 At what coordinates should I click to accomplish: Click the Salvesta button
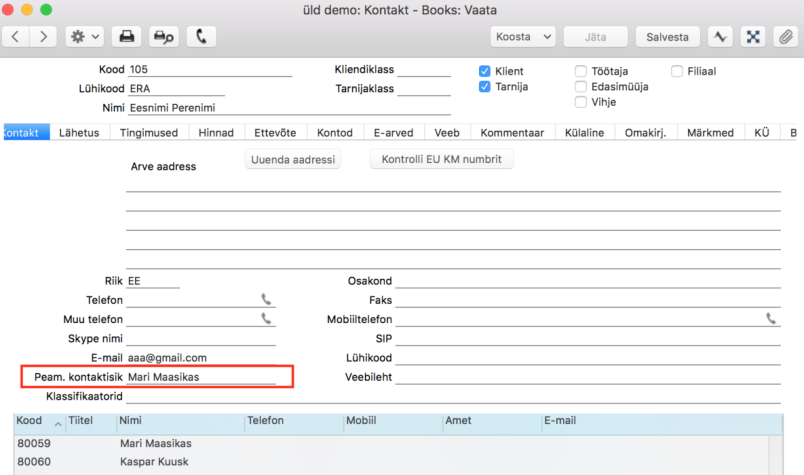point(667,37)
